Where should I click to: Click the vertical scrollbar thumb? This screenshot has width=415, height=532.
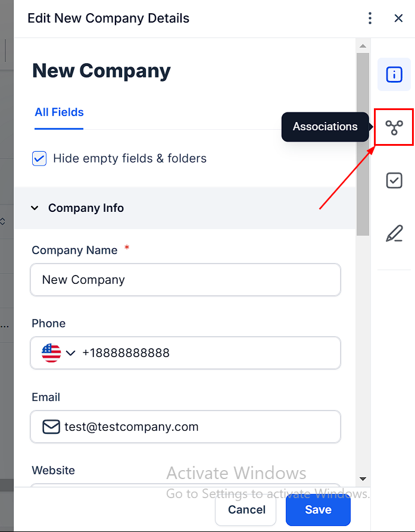click(x=363, y=143)
